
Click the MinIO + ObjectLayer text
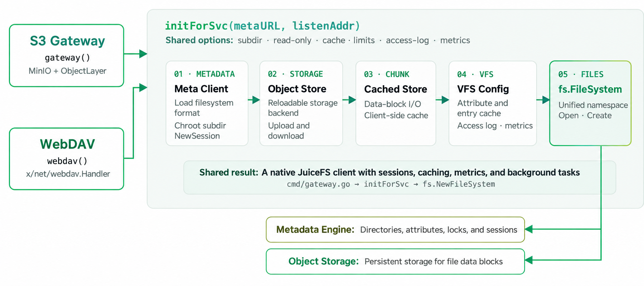tap(67, 71)
